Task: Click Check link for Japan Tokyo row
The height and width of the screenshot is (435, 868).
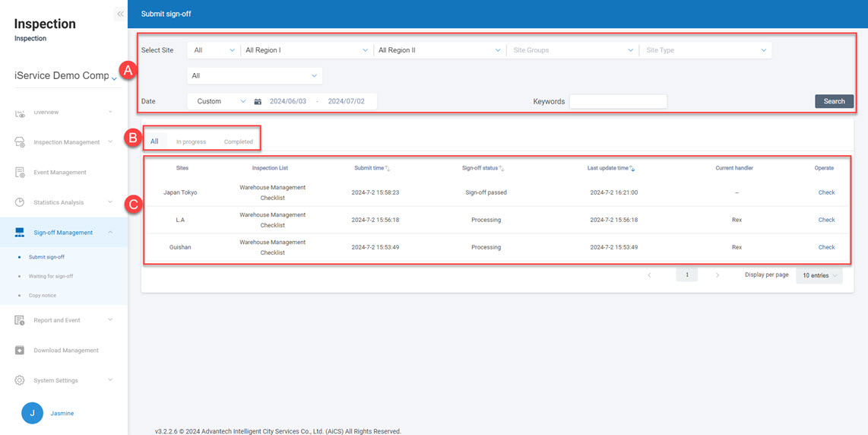Action: 826,192
